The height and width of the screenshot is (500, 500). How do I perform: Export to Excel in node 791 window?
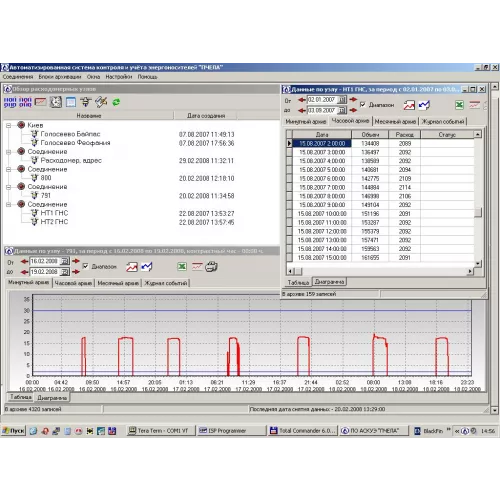point(182,266)
